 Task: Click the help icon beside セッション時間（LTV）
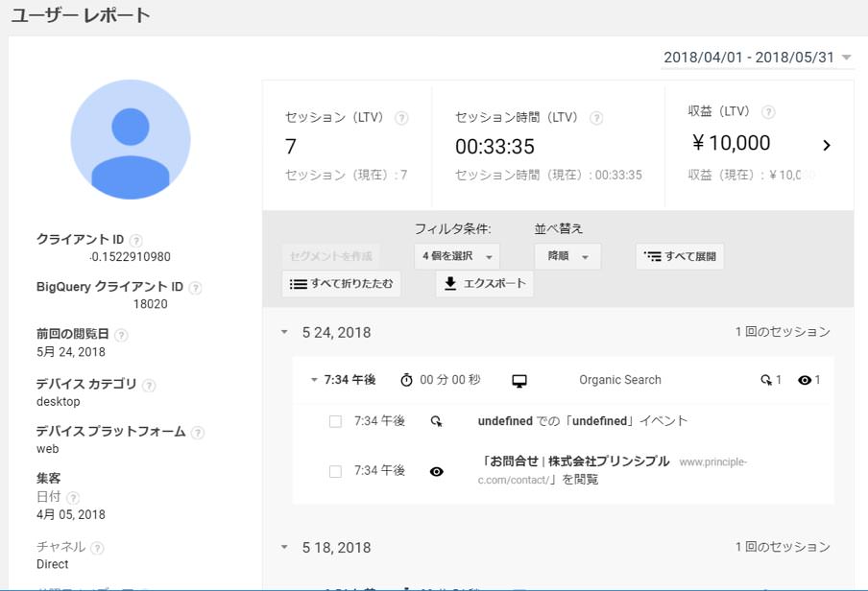596,118
